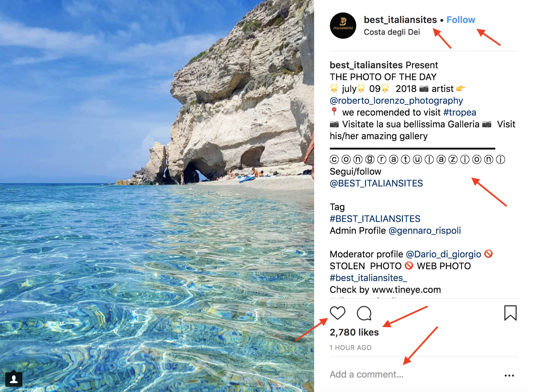Open best_italiansites username in header
This screenshot has width=533, height=392.
click(x=400, y=20)
